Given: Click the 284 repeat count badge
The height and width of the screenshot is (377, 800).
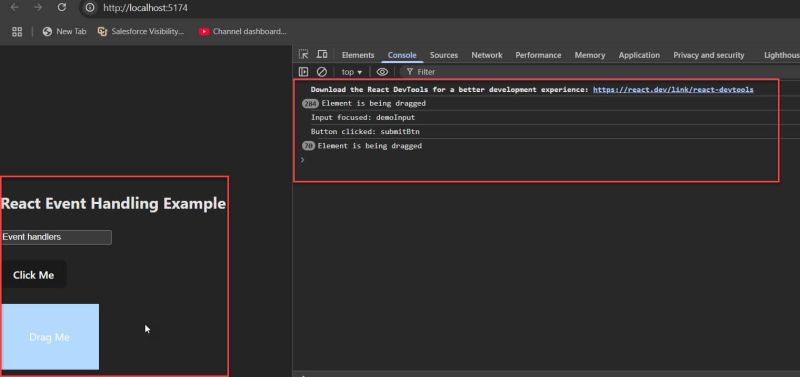Looking at the screenshot, I should (310, 104).
